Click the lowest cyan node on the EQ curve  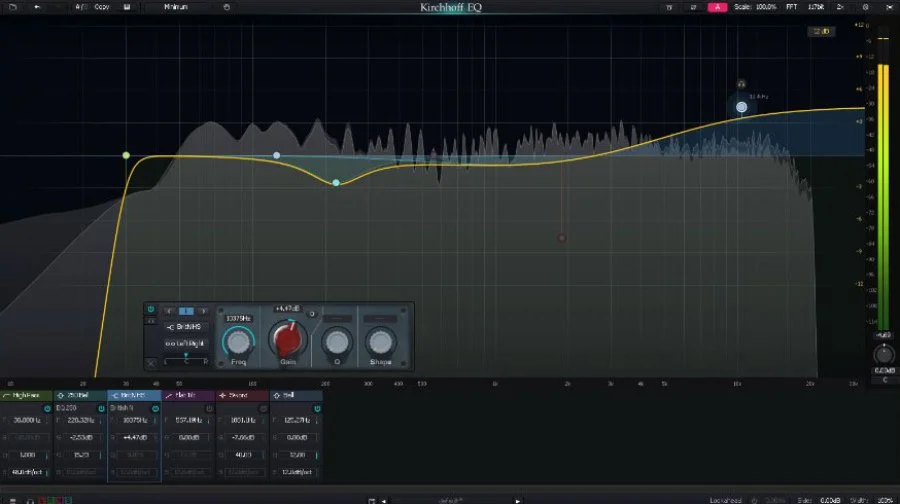click(x=336, y=183)
